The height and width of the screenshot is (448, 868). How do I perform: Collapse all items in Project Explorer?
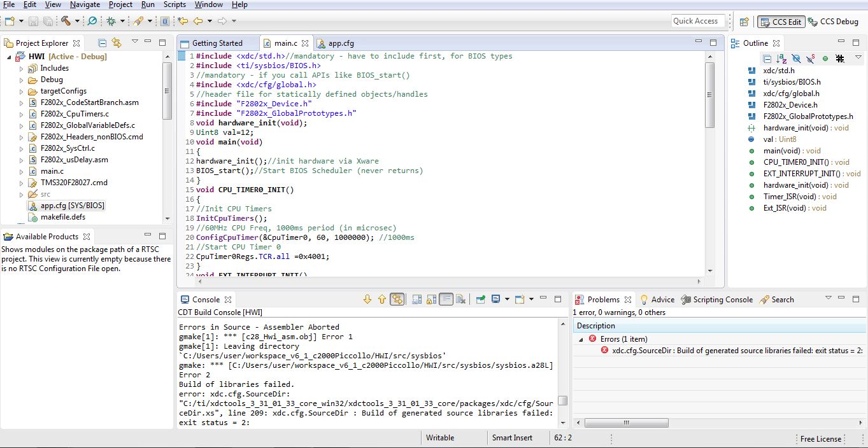point(102,43)
